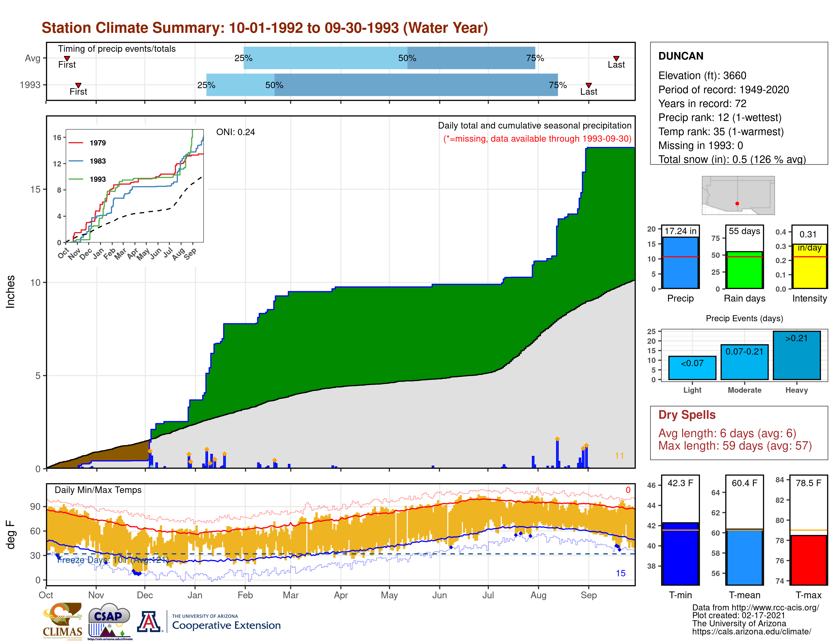Click the Dry Spells heading
Screen dimensions: 834x644
pyautogui.click(x=687, y=415)
